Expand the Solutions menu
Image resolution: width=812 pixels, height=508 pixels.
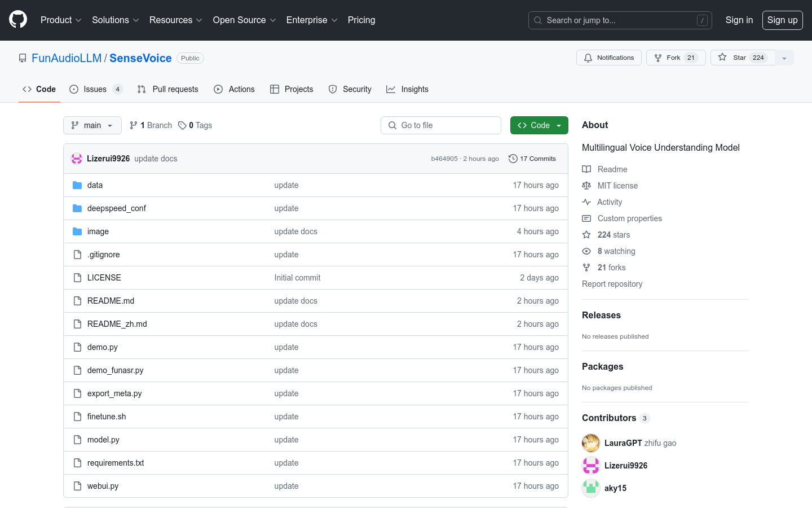116,20
